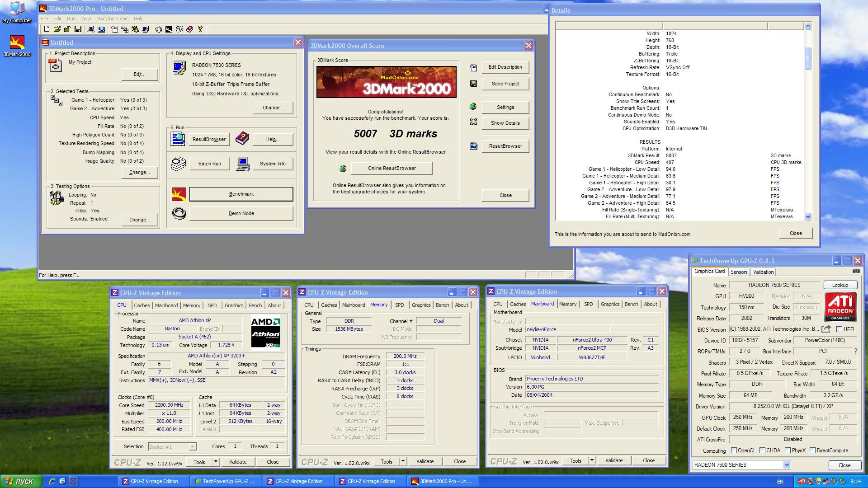This screenshot has width=868, height=488.
Task: Click the yellow question mark toolbar icon
Action: 200,29
